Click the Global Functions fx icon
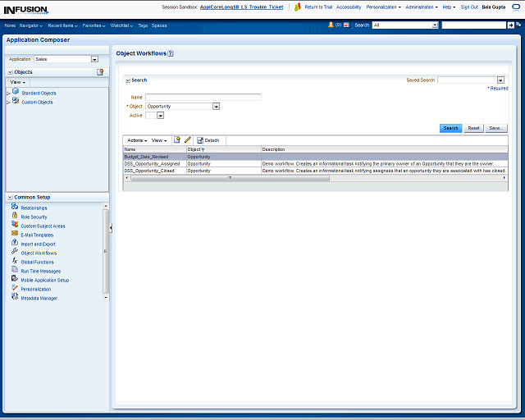This screenshot has width=525, height=420. [x=15, y=262]
